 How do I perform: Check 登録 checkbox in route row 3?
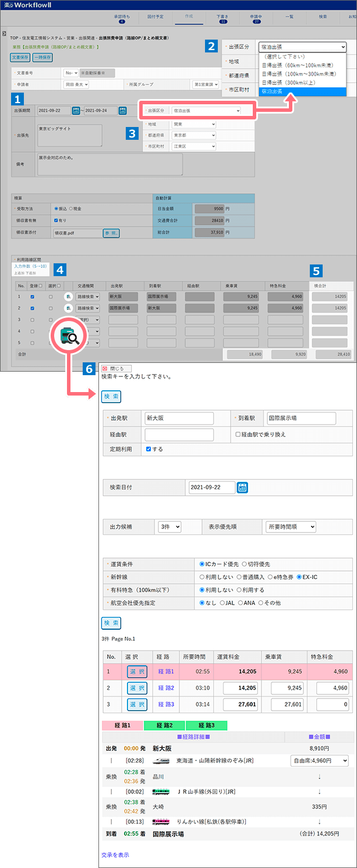32,319
